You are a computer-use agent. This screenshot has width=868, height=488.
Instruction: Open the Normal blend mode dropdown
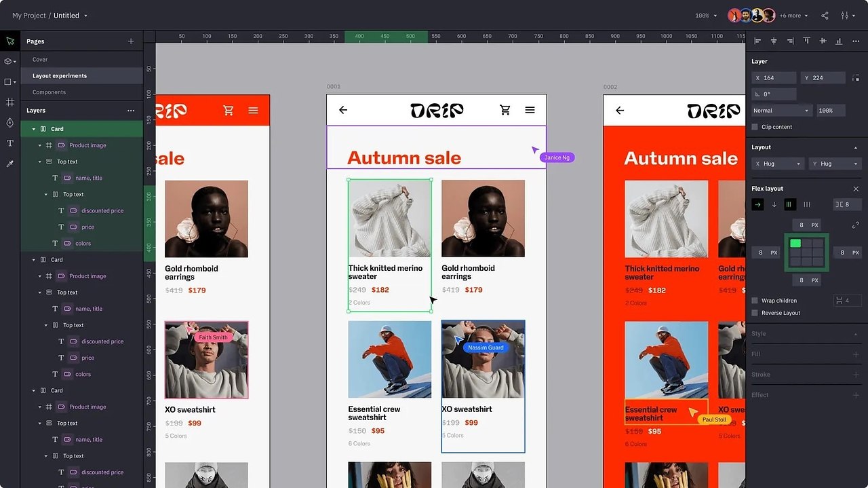point(781,111)
